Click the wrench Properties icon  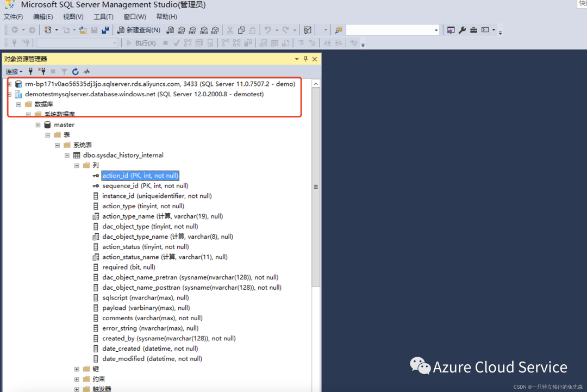463,30
